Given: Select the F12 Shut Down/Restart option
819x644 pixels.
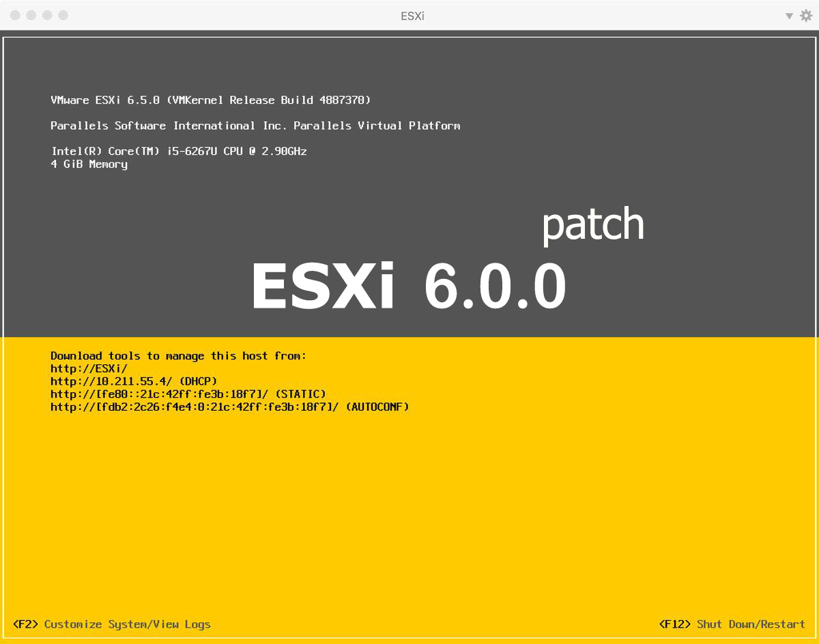Looking at the screenshot, I should pyautogui.click(x=732, y=624).
